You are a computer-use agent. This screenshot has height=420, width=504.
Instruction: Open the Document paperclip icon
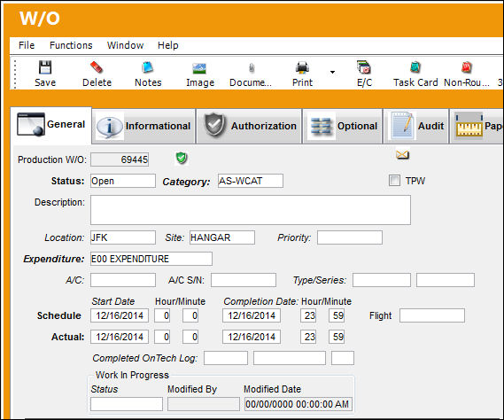[252, 68]
